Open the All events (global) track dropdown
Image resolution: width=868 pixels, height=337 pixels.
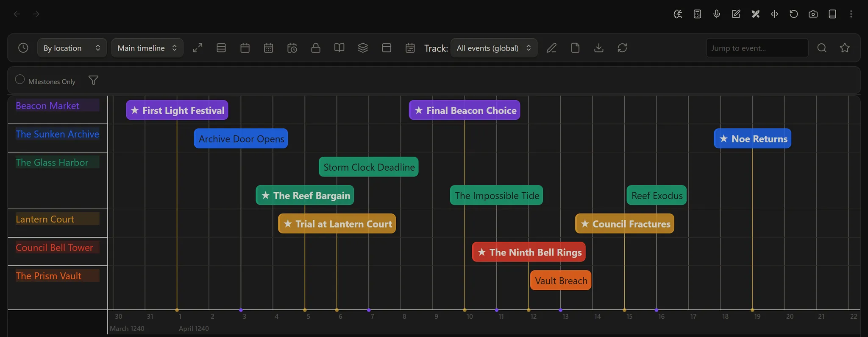coord(494,48)
